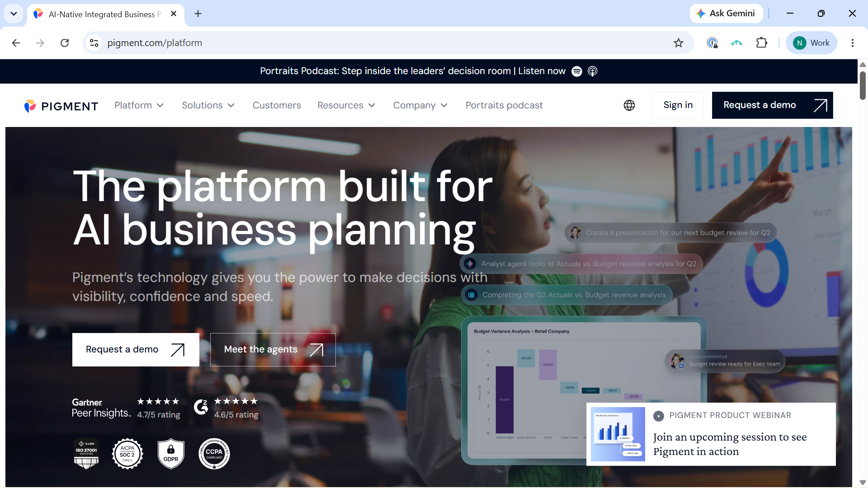Open the tab search dropdown arrow
Screen dimensions: 868x488
[x=14, y=14]
